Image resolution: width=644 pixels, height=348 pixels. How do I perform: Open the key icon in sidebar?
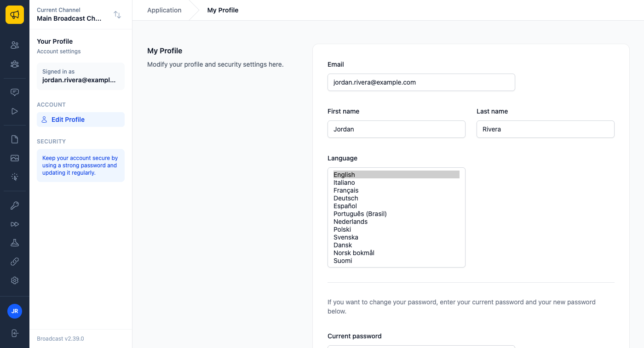(x=15, y=205)
